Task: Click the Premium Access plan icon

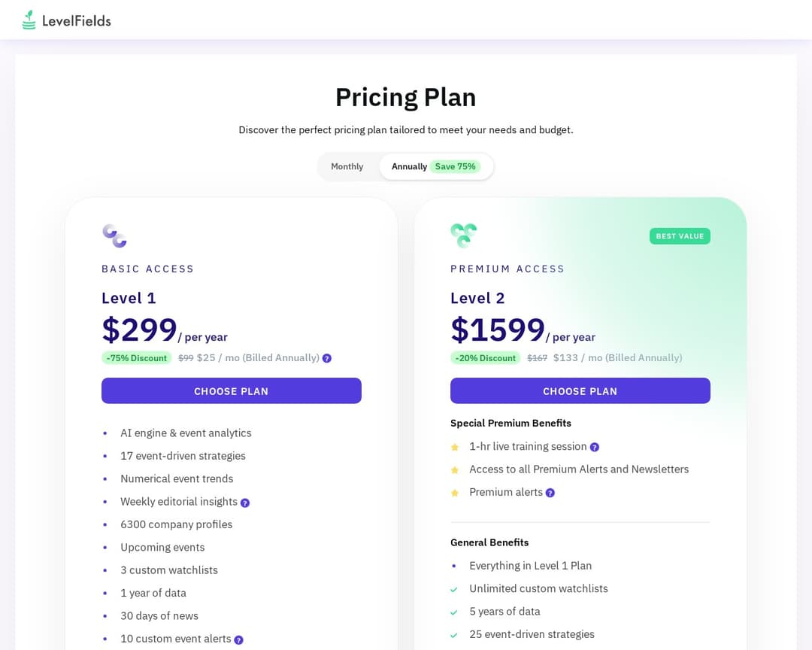Action: [x=463, y=235]
